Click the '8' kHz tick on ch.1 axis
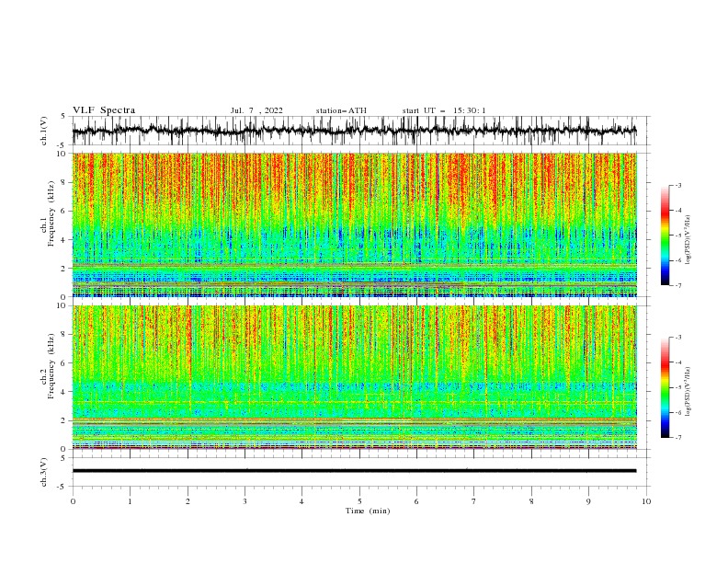Viewport: 728px width, 563px height. (x=64, y=182)
